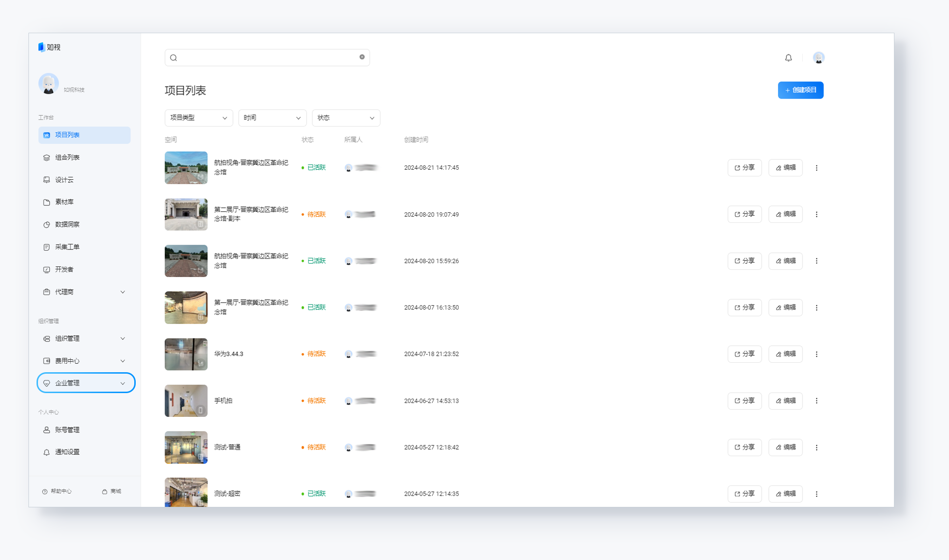Open more options for 测试-超密 project

tap(817, 494)
